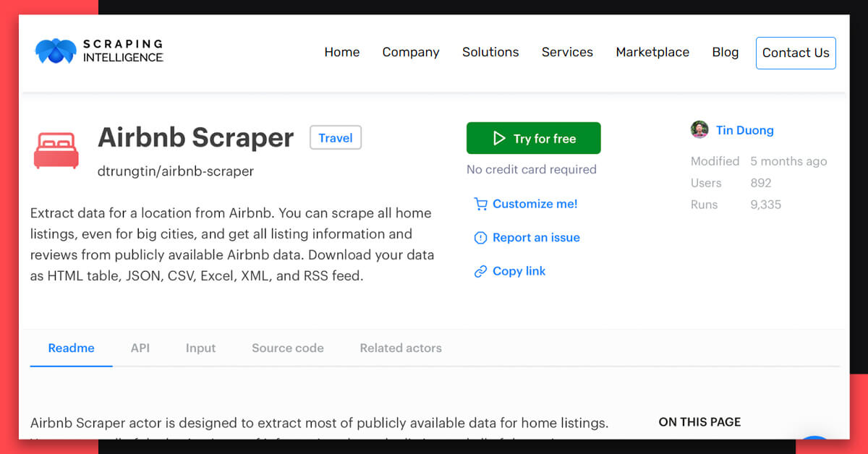Image resolution: width=868 pixels, height=454 pixels.
Task: Click the Extract data for a location description
Action: [x=232, y=244]
